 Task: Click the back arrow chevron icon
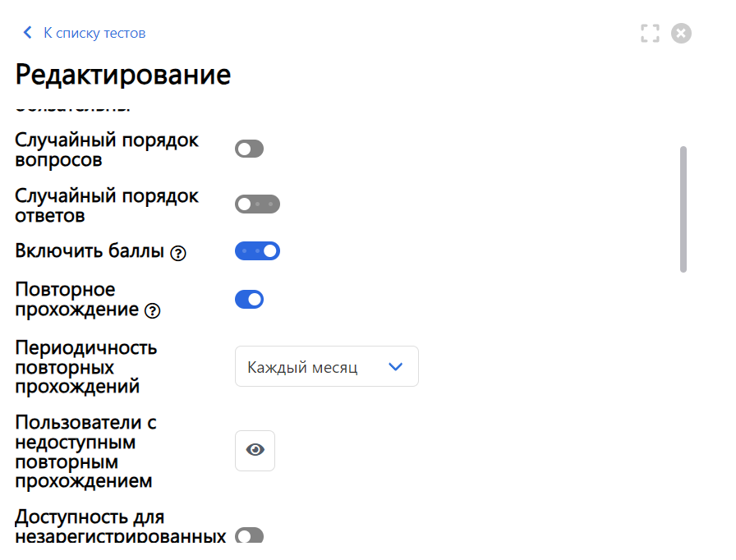click(27, 33)
